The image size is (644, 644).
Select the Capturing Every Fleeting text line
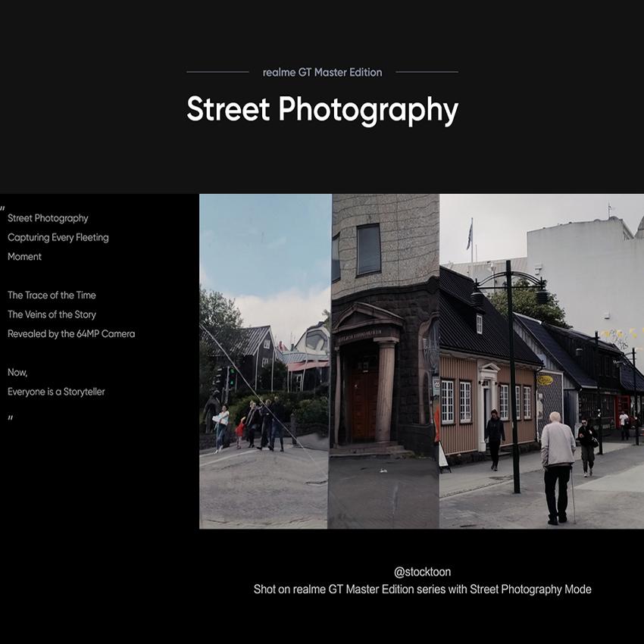point(58,238)
